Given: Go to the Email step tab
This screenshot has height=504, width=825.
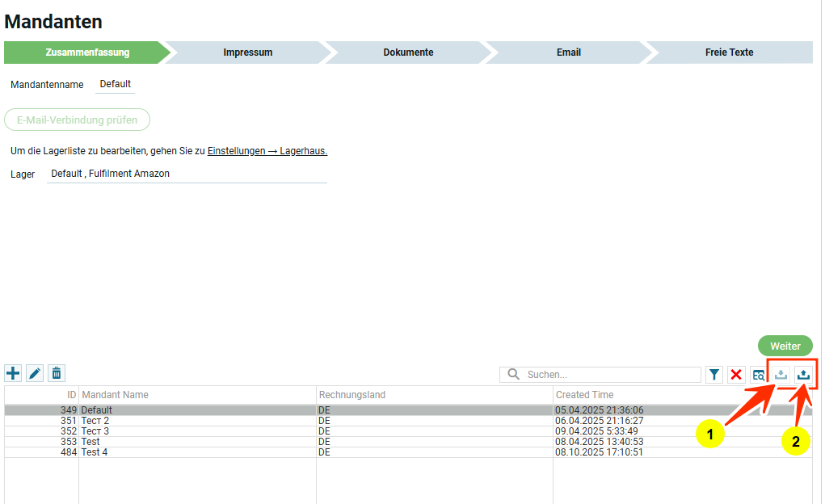Looking at the screenshot, I should pyautogui.click(x=568, y=52).
